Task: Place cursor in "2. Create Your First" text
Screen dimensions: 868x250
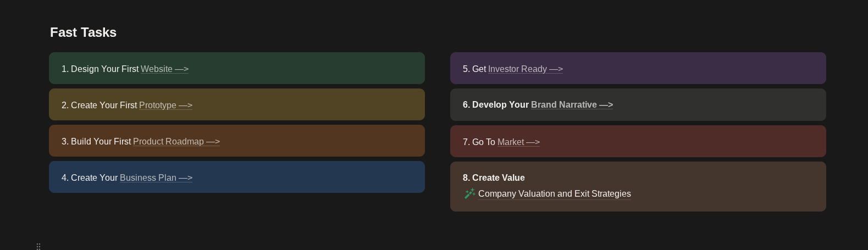Action: pos(99,105)
